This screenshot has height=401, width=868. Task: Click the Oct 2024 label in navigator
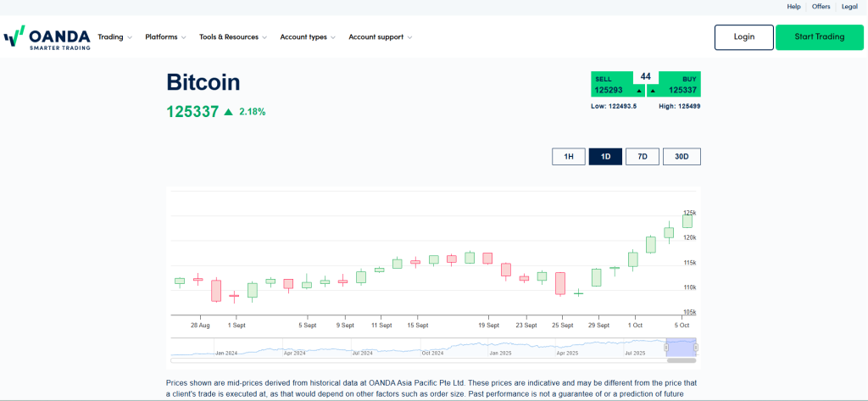pyautogui.click(x=432, y=353)
